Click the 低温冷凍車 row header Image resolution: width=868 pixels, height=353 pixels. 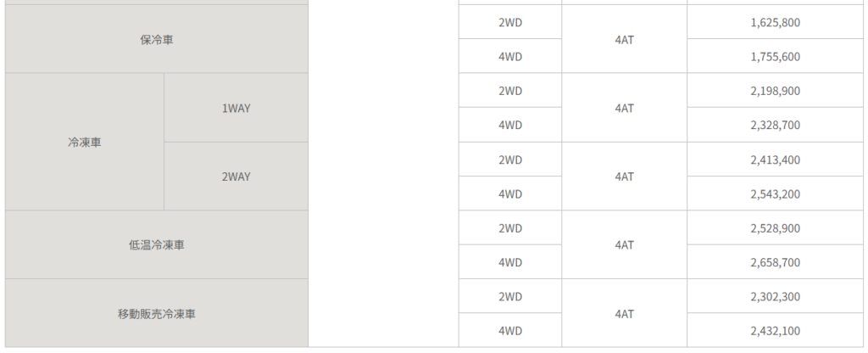pos(157,245)
